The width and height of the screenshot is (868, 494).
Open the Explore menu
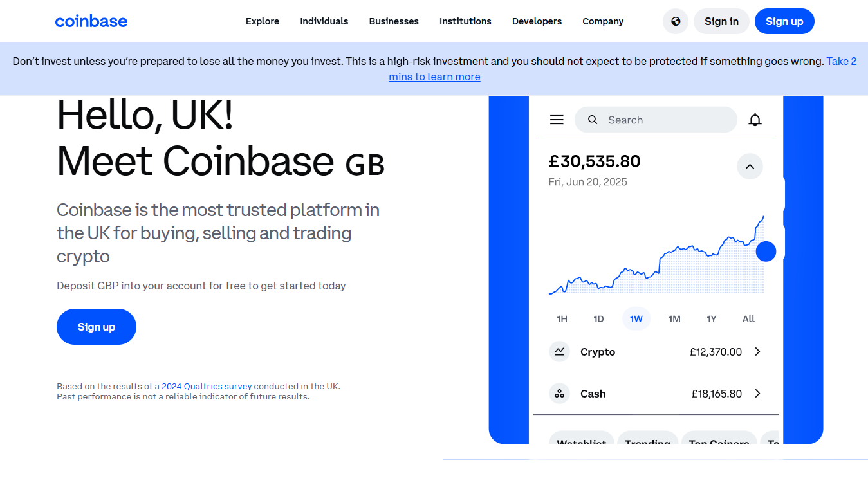coord(263,21)
